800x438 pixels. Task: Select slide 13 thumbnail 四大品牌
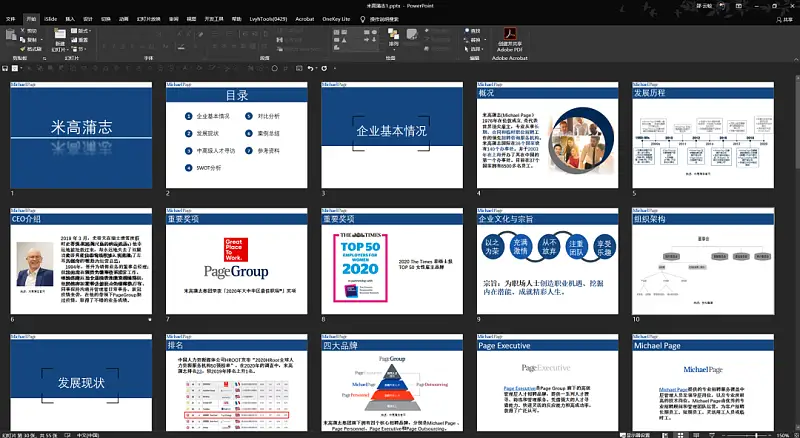tap(392, 383)
